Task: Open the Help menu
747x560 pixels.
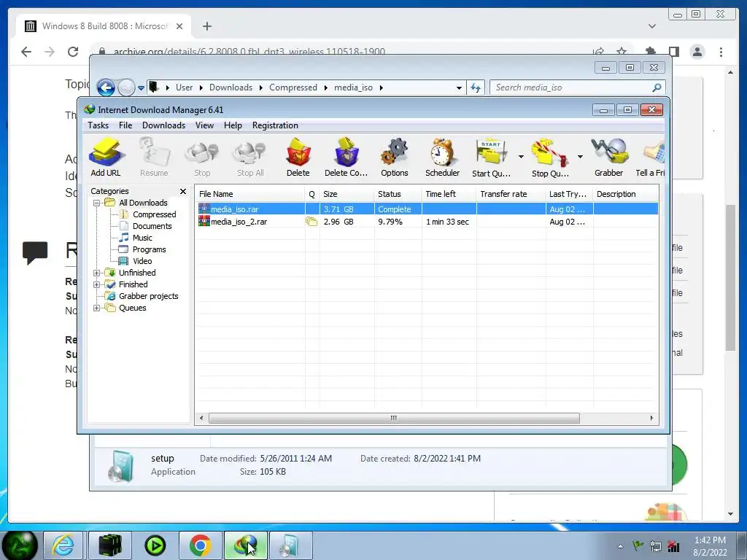Action: tap(233, 125)
